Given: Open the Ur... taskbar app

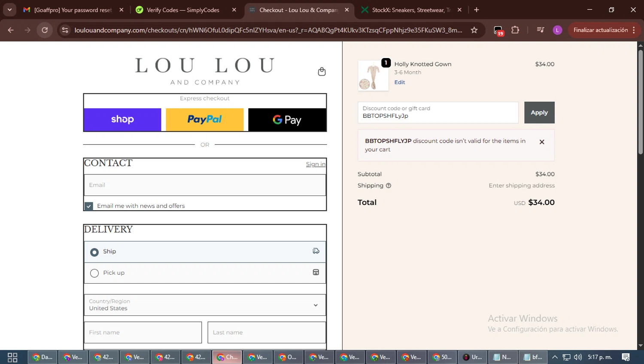Looking at the screenshot, I should point(473,357).
